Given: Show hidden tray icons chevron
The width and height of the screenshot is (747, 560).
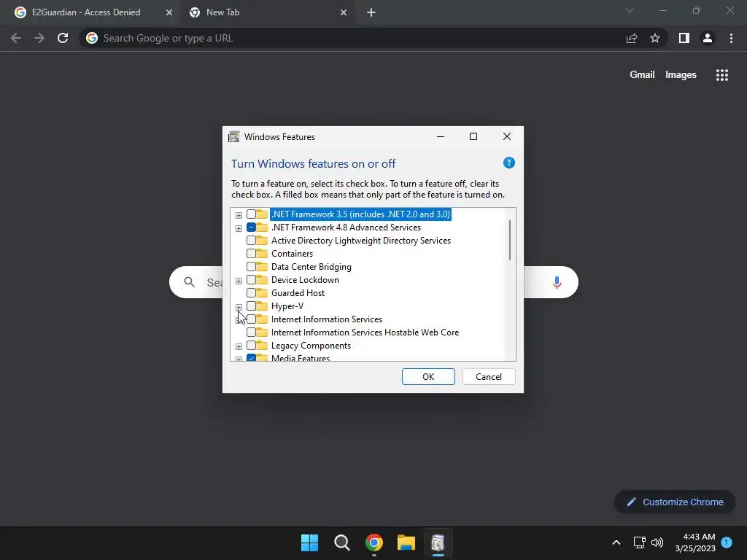Looking at the screenshot, I should coord(616,542).
